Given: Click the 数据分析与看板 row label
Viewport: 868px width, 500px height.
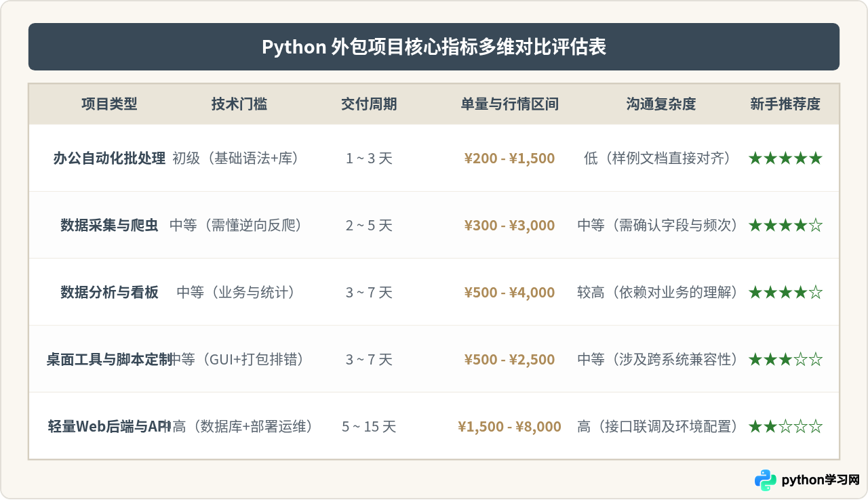Looking at the screenshot, I should (109, 293).
